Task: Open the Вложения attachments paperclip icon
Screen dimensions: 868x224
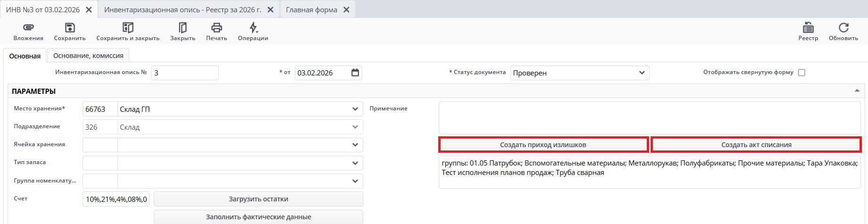Action: tap(28, 28)
